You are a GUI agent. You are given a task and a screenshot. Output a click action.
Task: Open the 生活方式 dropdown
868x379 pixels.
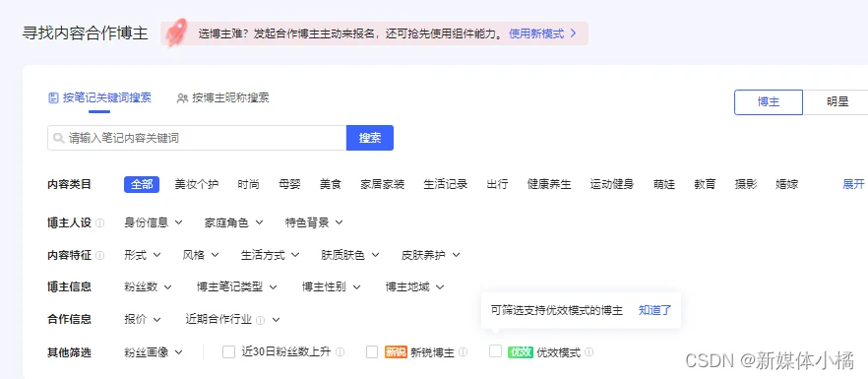270,255
